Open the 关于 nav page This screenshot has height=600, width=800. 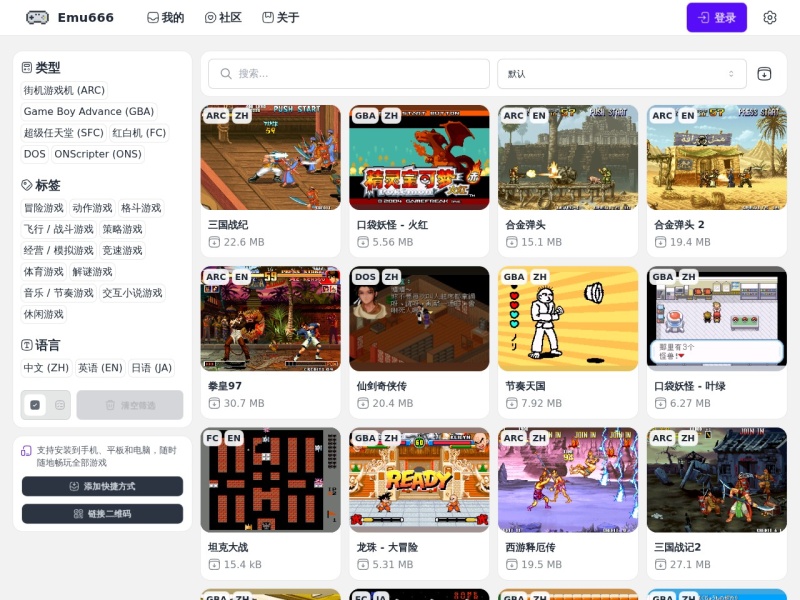(x=281, y=18)
